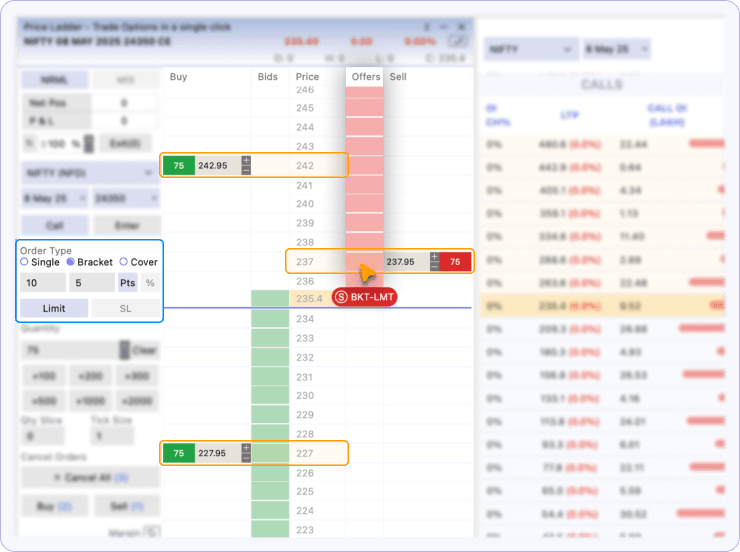Screen dimensions: 740x552
Task: Switch target units to Pts
Action: click(x=127, y=283)
